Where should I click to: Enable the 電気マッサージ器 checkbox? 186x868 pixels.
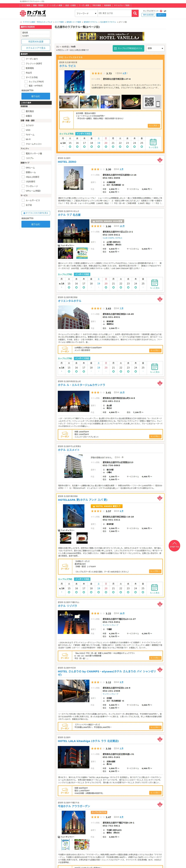pos(23,153)
